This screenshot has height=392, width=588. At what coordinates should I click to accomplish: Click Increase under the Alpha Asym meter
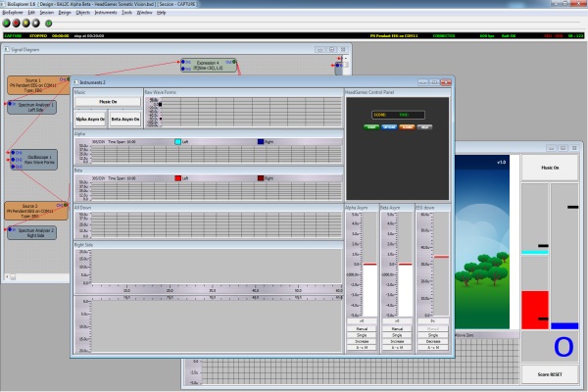362,341
